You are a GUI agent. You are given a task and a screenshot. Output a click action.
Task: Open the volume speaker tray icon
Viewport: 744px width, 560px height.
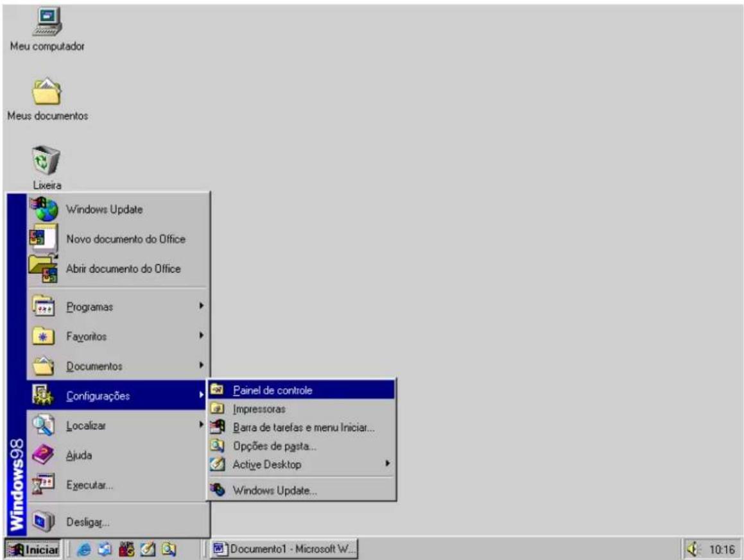point(693,550)
